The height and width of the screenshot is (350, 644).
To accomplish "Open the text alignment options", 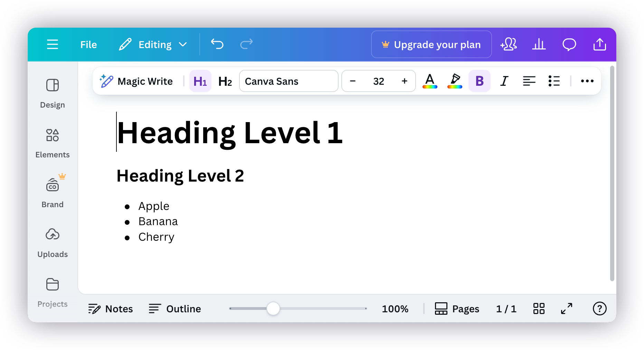I will pyautogui.click(x=529, y=81).
